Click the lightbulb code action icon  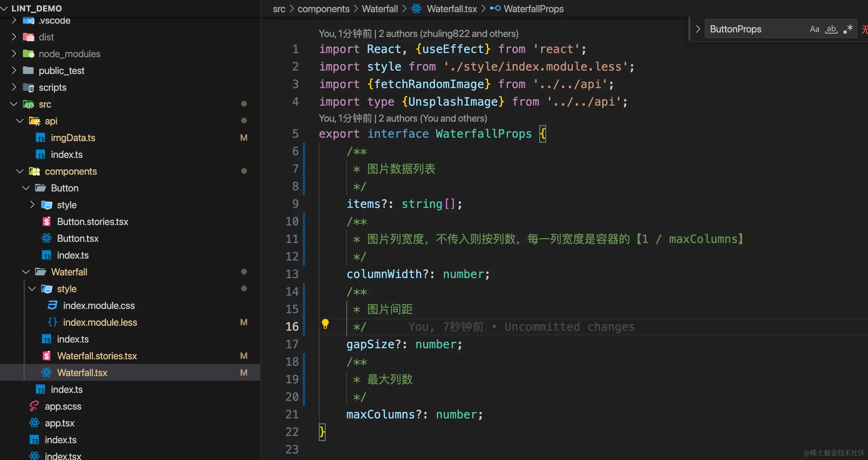coord(325,324)
